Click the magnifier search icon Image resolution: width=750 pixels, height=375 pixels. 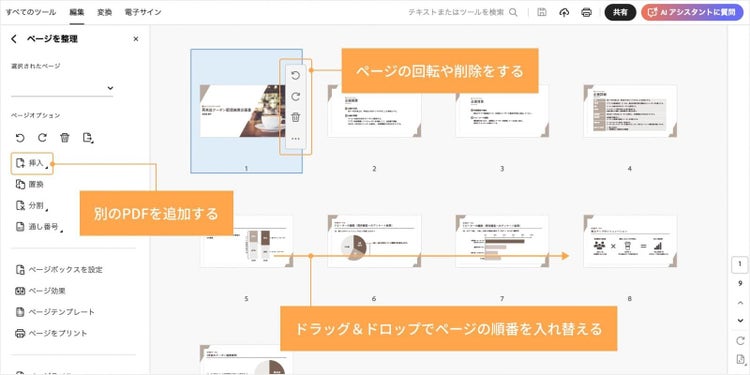pyautogui.click(x=513, y=12)
